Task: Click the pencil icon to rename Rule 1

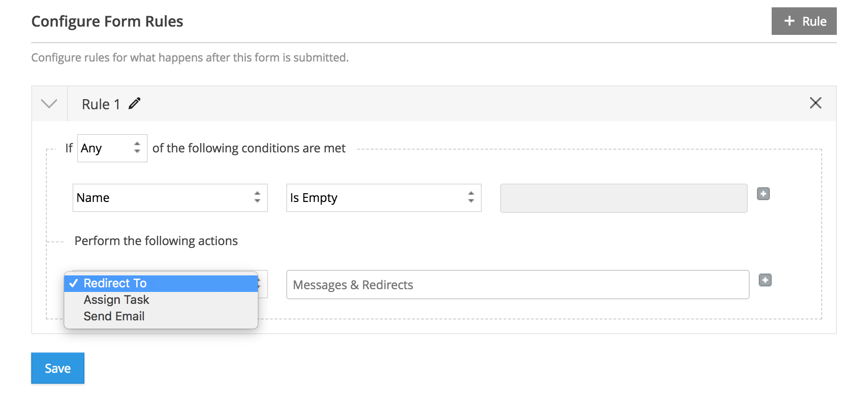Action: coord(134,104)
